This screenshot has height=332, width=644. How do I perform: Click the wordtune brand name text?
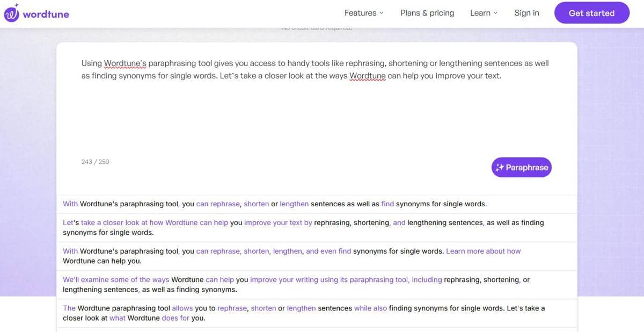pyautogui.click(x=46, y=14)
